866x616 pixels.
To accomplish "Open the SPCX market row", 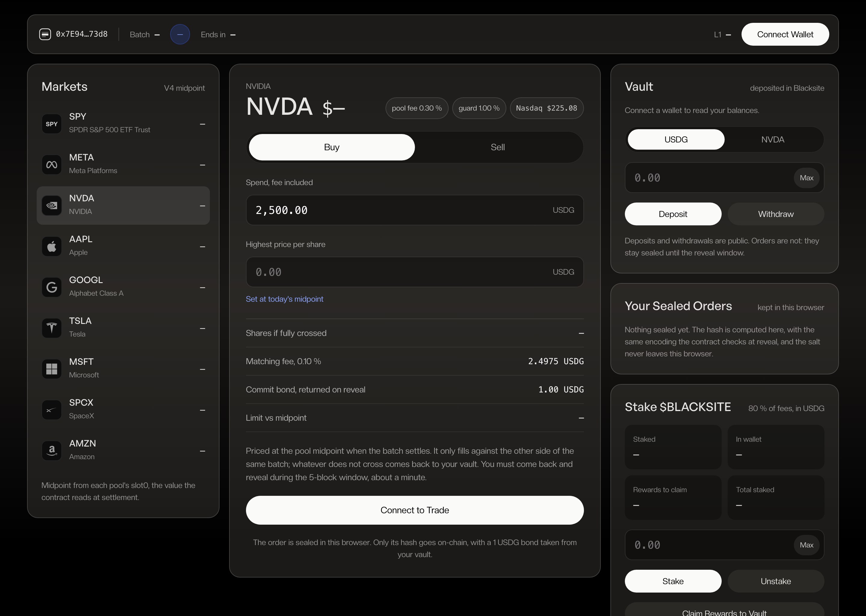I will click(x=123, y=410).
